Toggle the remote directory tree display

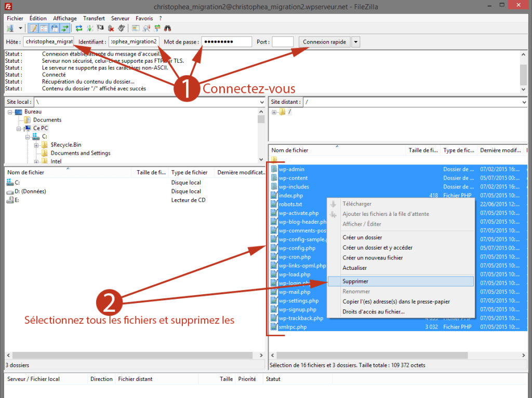pyautogui.click(x=54, y=29)
